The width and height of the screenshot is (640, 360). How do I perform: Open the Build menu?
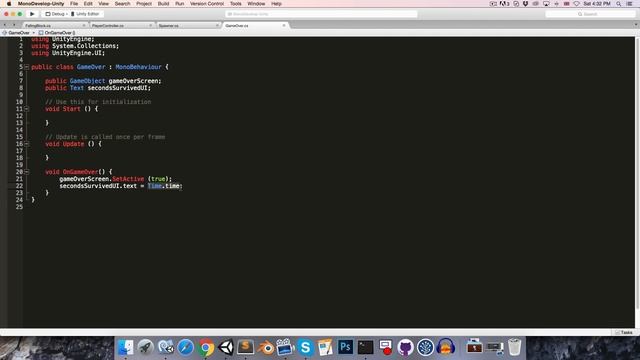163,4
